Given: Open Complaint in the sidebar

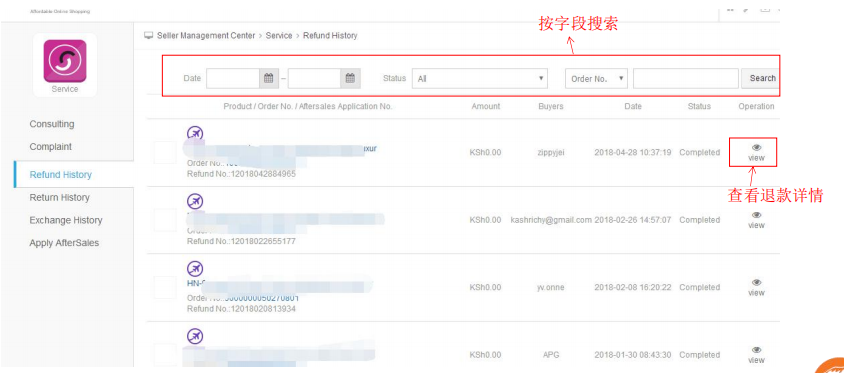Looking at the screenshot, I should click(x=51, y=147).
